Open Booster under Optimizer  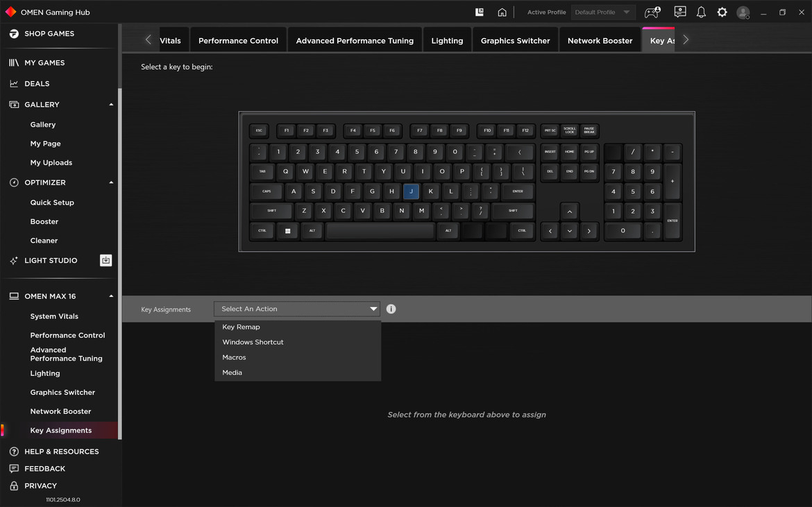pyautogui.click(x=44, y=221)
